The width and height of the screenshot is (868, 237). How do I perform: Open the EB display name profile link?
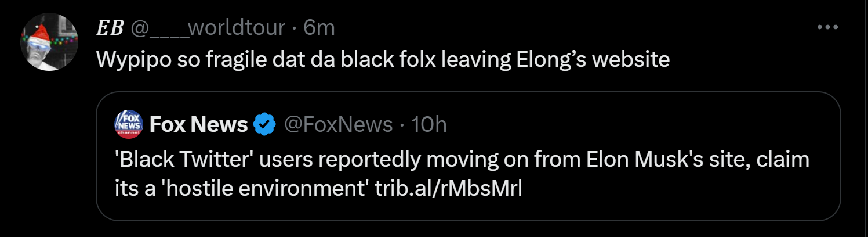point(110,28)
